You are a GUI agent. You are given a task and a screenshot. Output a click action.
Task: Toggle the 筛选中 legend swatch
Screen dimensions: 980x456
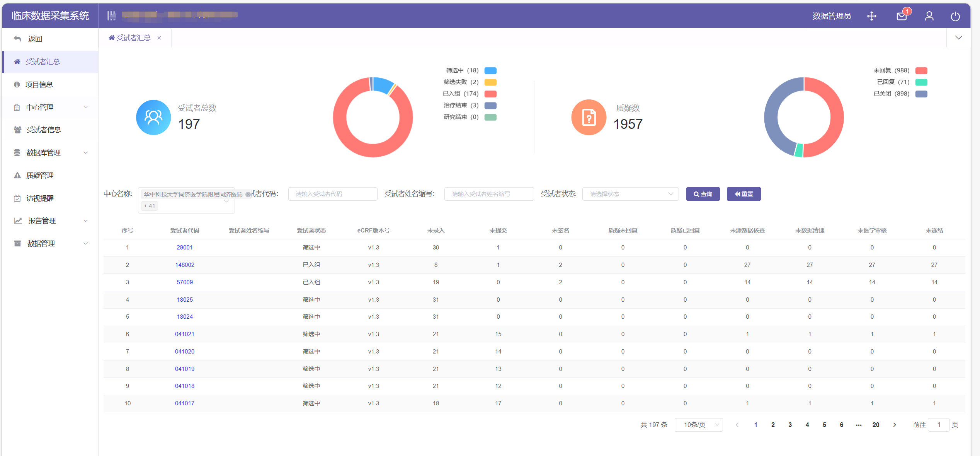coord(490,70)
